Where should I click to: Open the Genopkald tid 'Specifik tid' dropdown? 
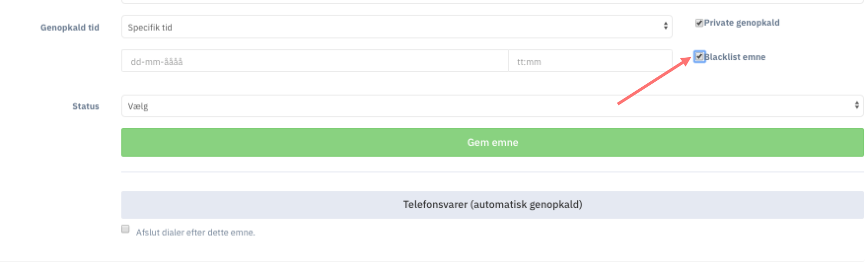(397, 27)
